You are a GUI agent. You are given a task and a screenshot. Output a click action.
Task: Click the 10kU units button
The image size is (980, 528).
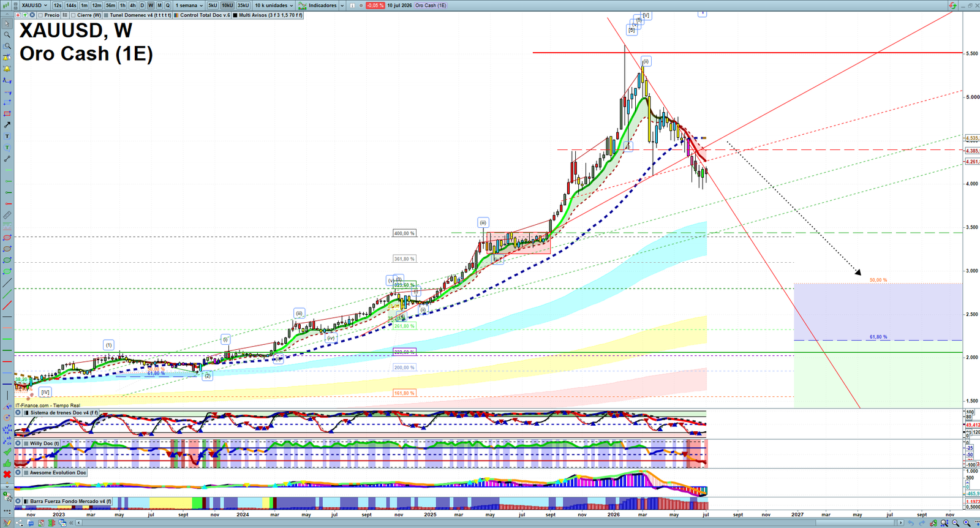coord(227,6)
